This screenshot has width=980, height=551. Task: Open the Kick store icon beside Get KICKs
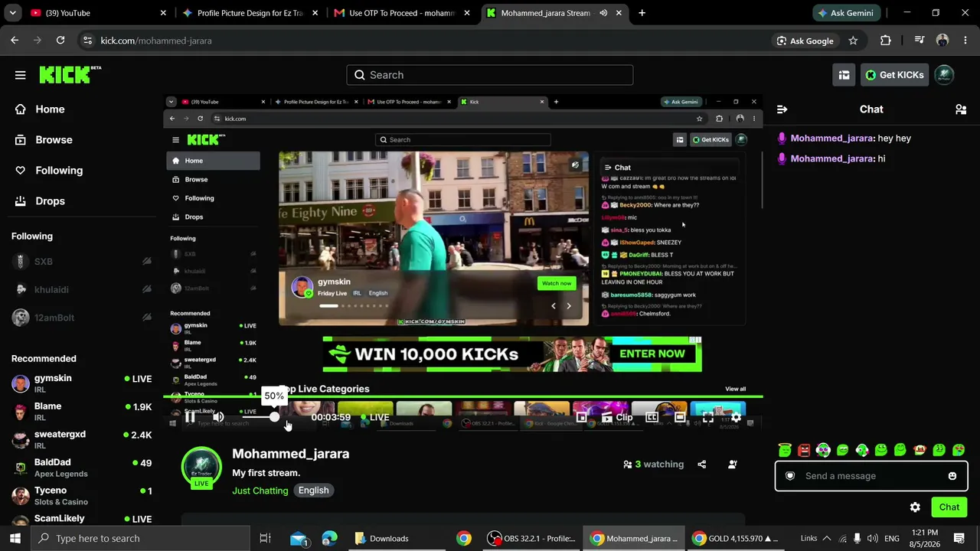[x=844, y=75]
